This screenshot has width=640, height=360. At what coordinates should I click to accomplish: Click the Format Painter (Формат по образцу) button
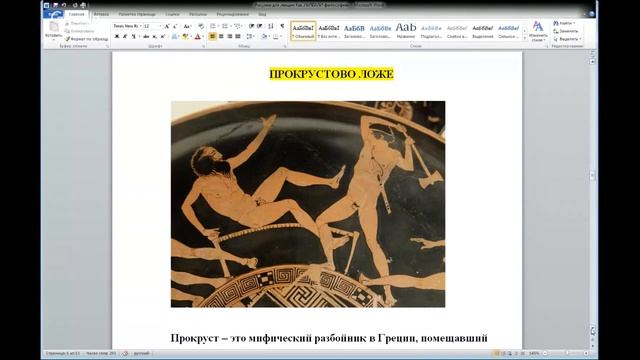click(87, 39)
